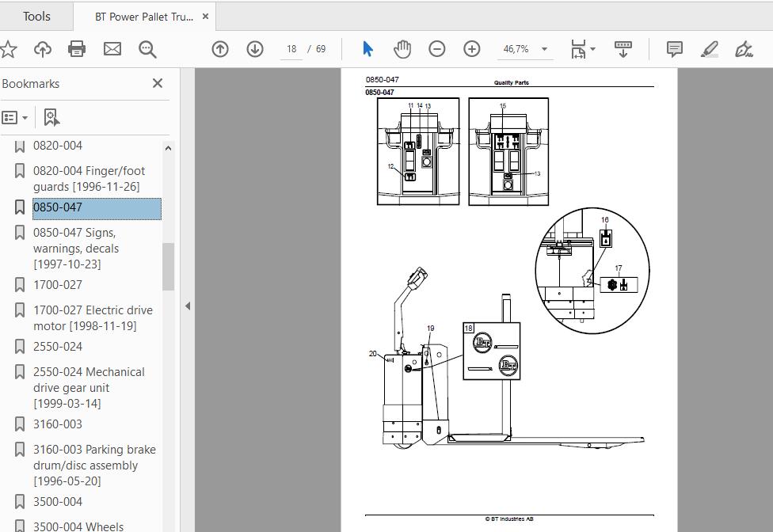Viewport: 773px width, 532px height.
Task: Click the page number input field
Action: point(291,49)
